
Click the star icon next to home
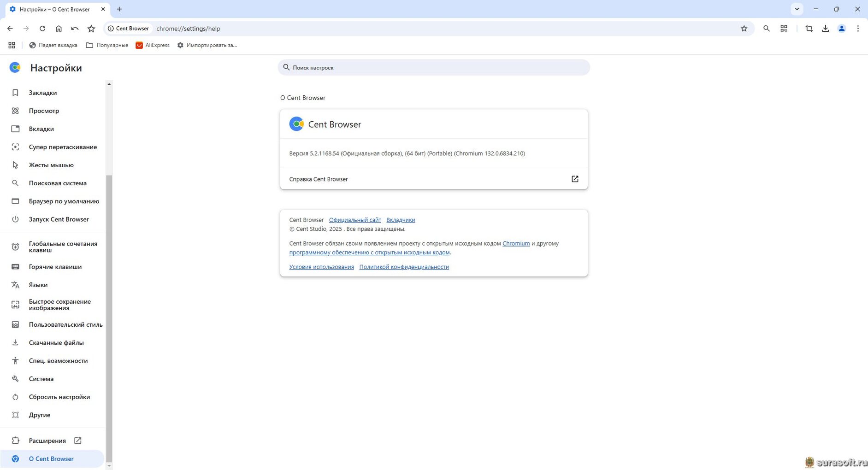click(x=91, y=29)
